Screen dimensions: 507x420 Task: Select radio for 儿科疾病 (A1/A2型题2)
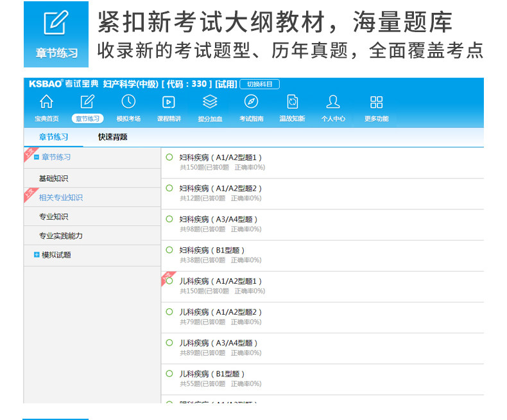click(169, 311)
